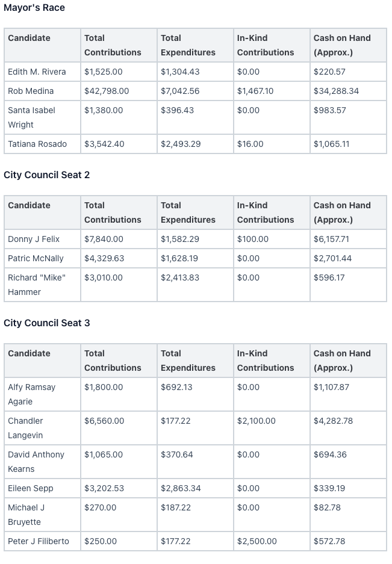The height and width of the screenshot is (564, 392).
Task: Click Rob Medina's $42,798.00 total contributions
Action: tap(107, 91)
